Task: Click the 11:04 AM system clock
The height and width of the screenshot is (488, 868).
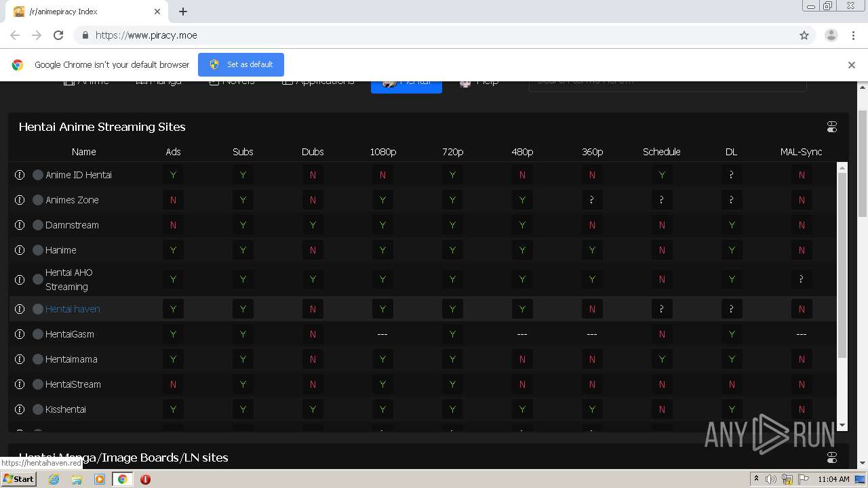Action: [833, 479]
